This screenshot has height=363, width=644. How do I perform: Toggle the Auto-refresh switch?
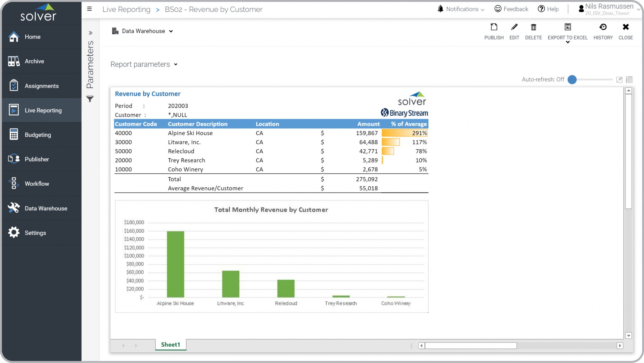(572, 80)
